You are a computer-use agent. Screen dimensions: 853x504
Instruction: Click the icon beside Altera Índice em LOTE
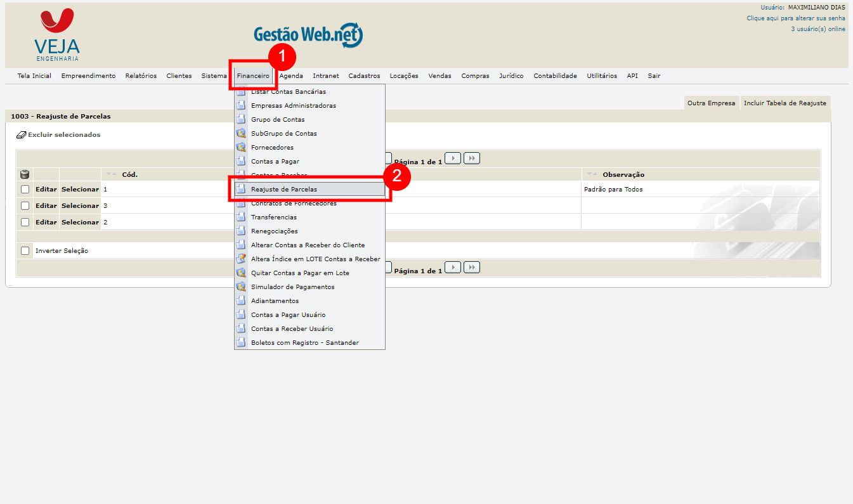(241, 259)
